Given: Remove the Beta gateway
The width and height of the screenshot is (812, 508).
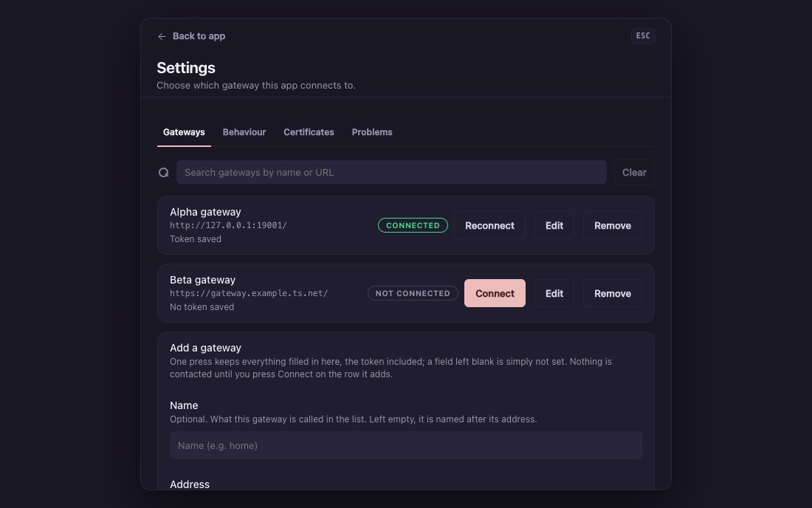Looking at the screenshot, I should point(612,293).
